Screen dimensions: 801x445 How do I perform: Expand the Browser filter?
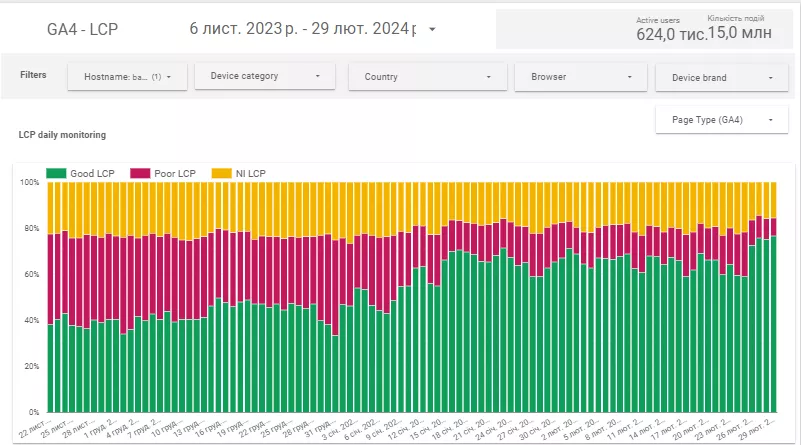(x=581, y=77)
